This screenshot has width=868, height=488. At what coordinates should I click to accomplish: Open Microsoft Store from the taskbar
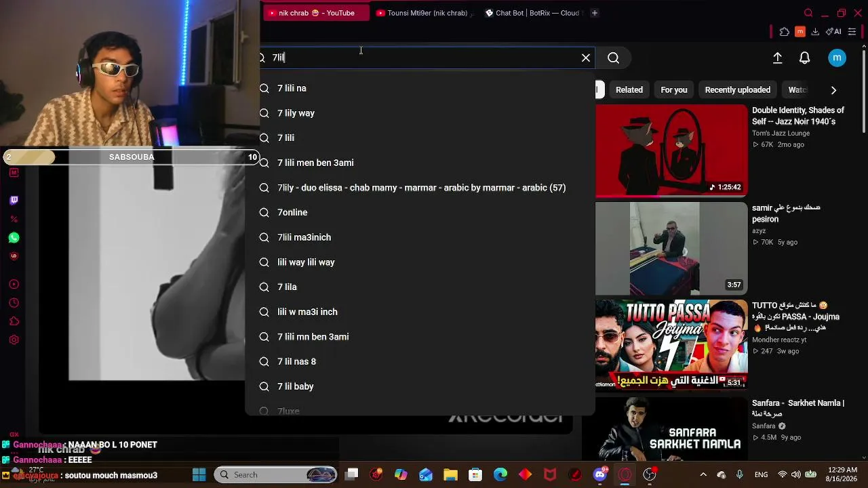pos(475,474)
